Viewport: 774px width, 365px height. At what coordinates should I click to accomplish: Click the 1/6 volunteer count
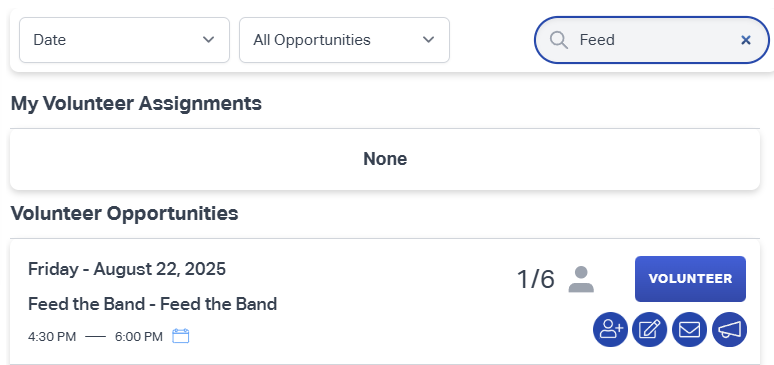coord(536,279)
